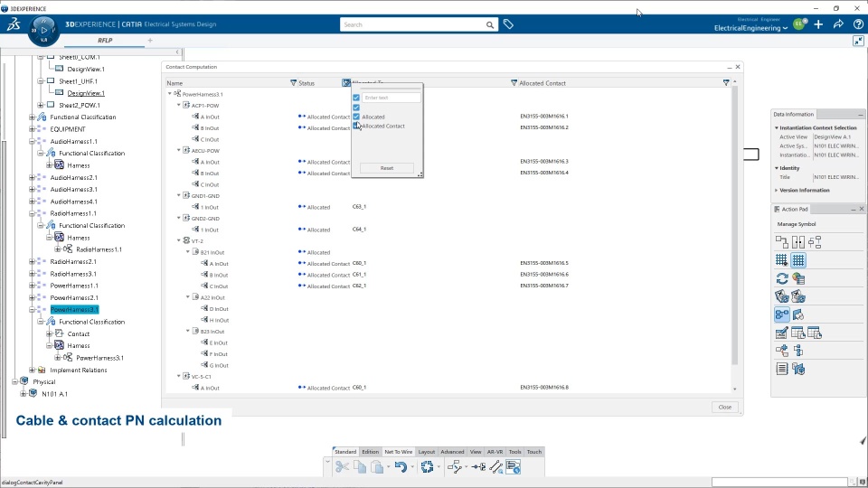
Task: Click the Close button in Contact Computation
Action: pyautogui.click(x=724, y=407)
